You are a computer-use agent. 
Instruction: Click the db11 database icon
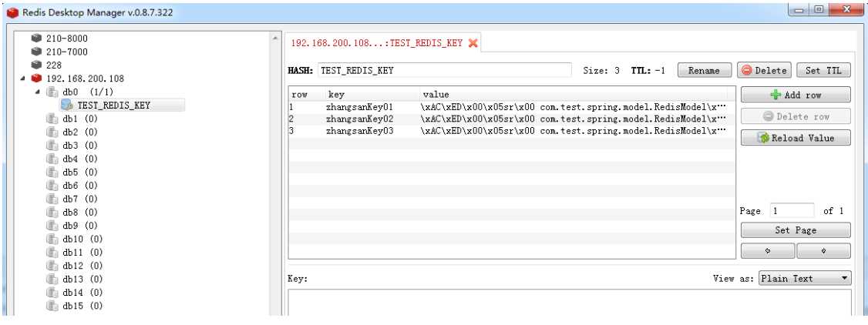52,252
